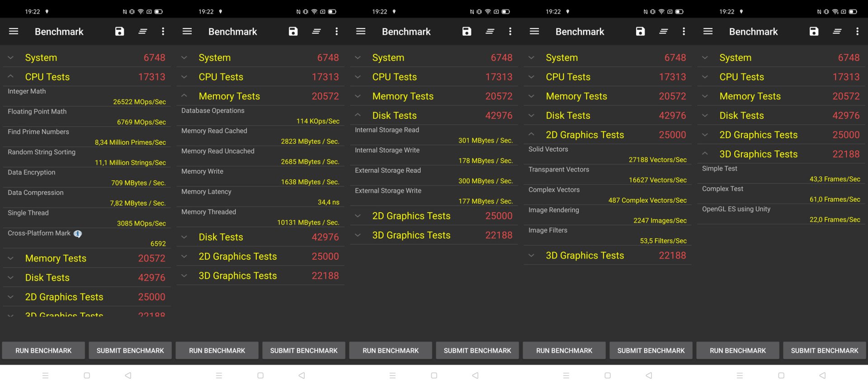Expand System chevron on first screen
This screenshot has width=868, height=386.
tap(10, 57)
